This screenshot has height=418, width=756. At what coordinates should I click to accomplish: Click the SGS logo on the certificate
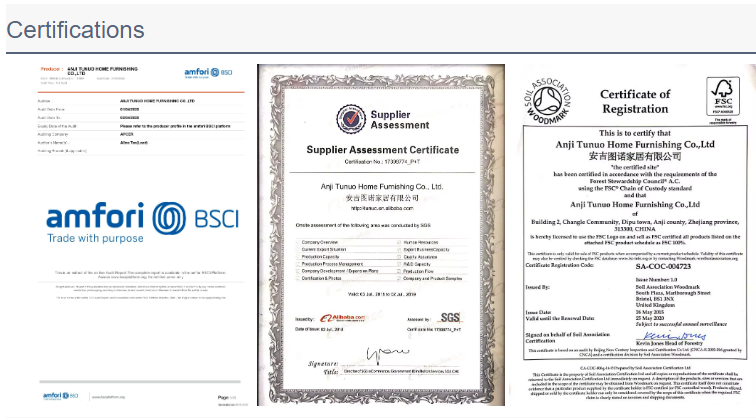449,317
